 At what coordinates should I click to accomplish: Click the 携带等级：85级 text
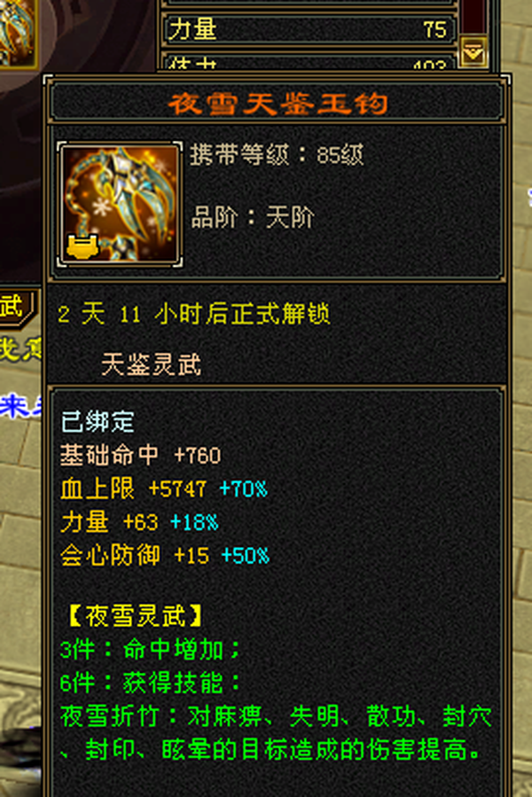point(278,154)
